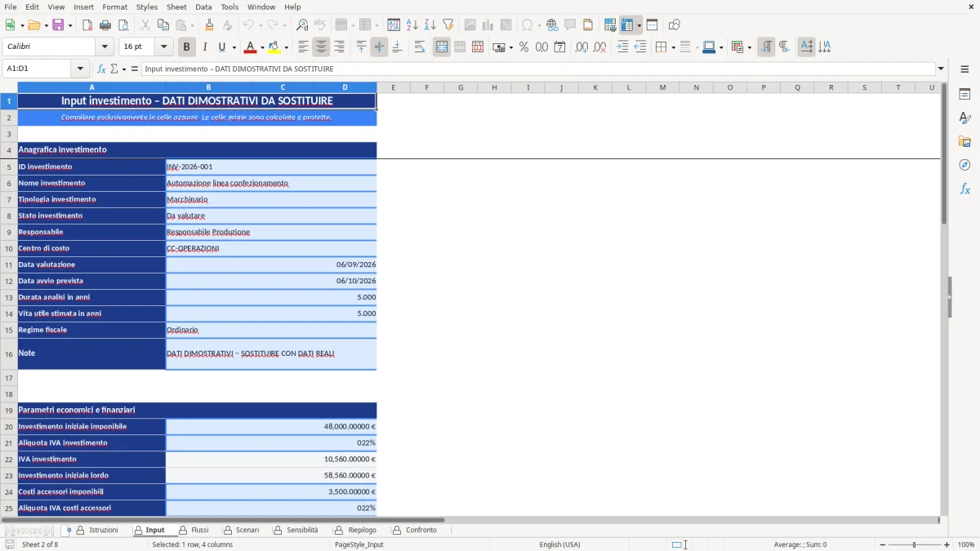Viewport: 980px width, 551px height.
Task: Open the Borders dropdown arrow
Action: (673, 47)
